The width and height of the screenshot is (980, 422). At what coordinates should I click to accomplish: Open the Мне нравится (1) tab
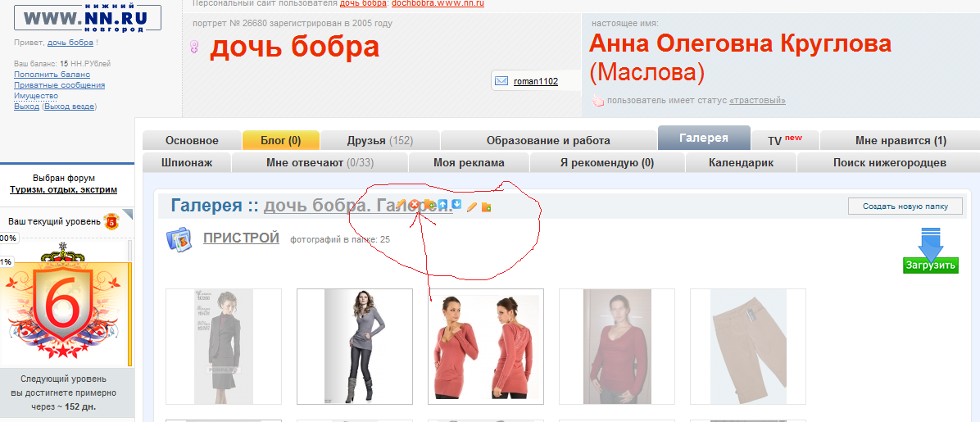click(x=900, y=141)
